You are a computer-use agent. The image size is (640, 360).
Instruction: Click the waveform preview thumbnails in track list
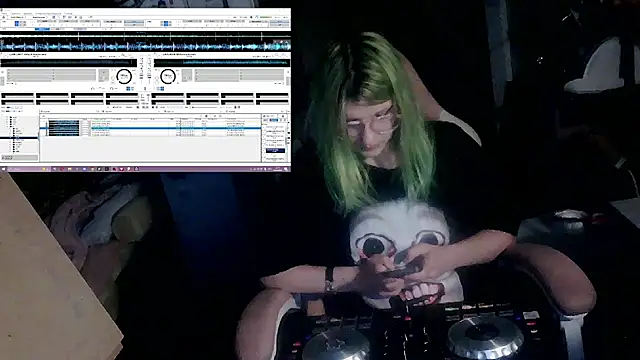click(64, 127)
